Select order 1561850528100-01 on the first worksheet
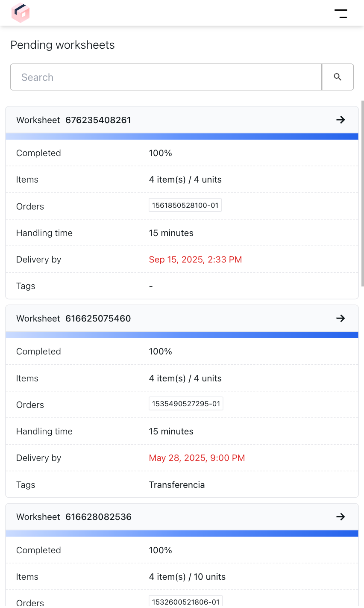 coord(185,205)
